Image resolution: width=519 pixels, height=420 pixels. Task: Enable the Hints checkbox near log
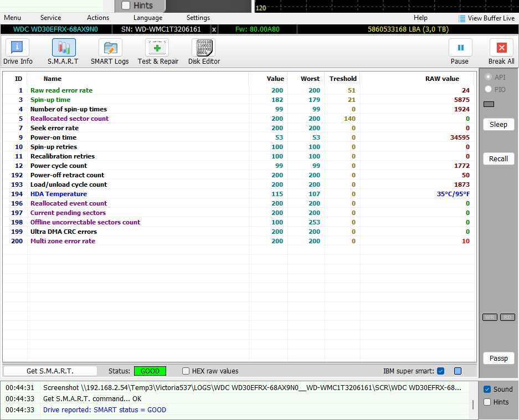(487, 402)
